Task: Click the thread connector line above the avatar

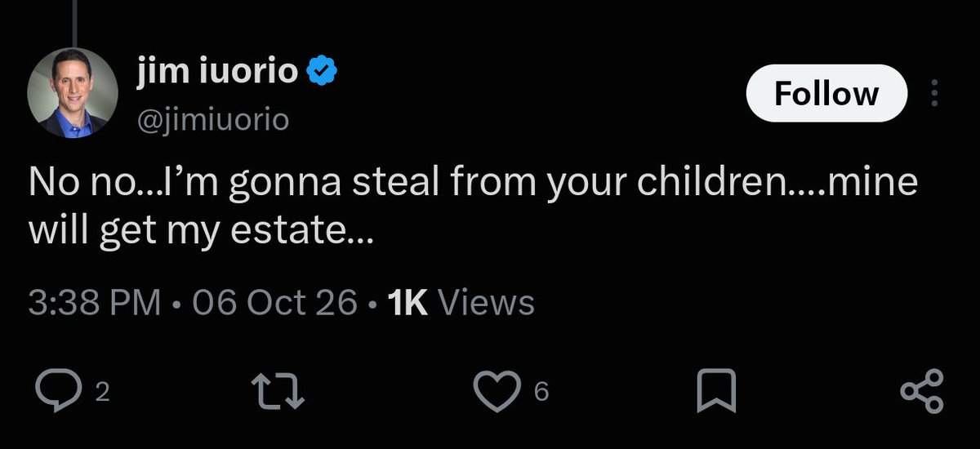Action: (x=74, y=22)
